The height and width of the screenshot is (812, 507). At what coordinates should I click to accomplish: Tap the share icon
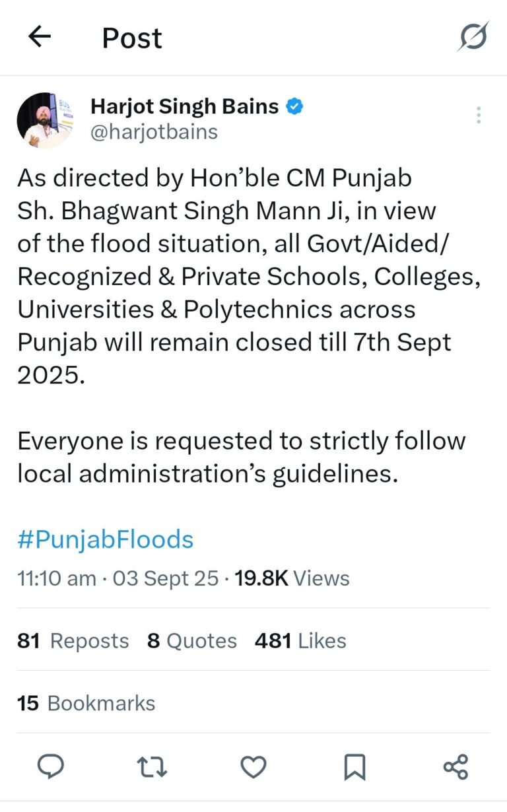(x=456, y=767)
